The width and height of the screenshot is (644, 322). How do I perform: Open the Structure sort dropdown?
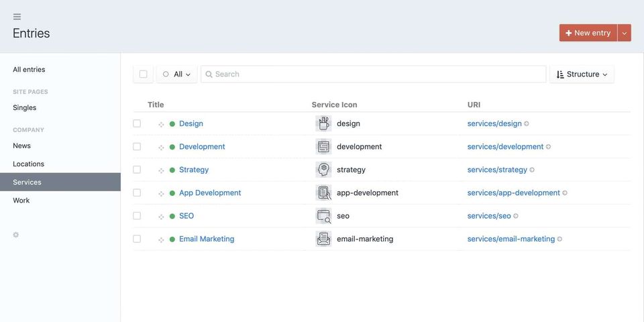point(582,74)
